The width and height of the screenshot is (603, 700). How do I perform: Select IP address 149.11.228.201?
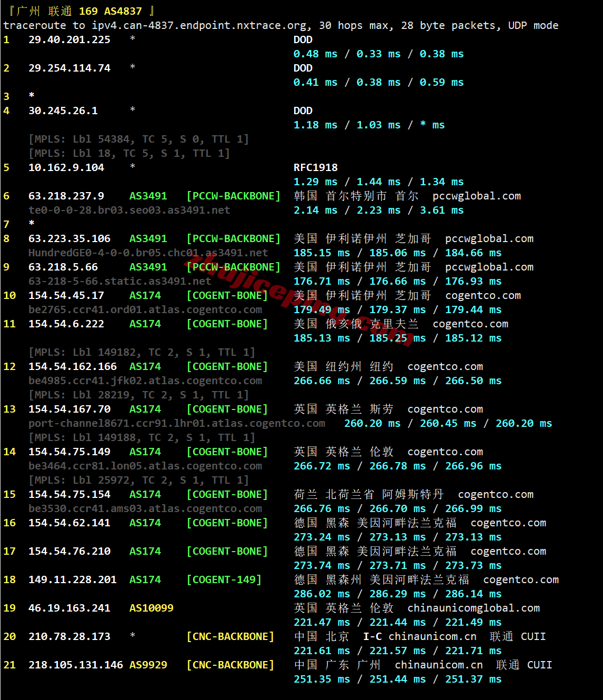73,579
